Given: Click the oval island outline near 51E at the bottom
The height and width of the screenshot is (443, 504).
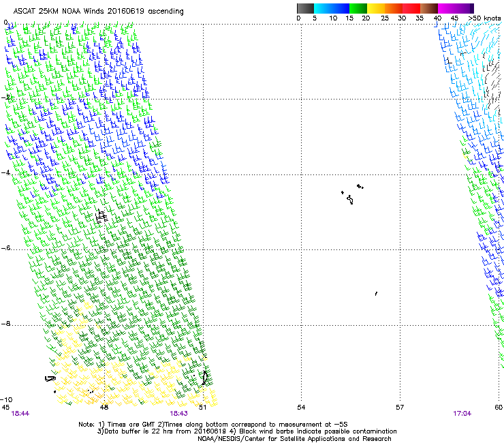Looking at the screenshot, I should 205,378.
